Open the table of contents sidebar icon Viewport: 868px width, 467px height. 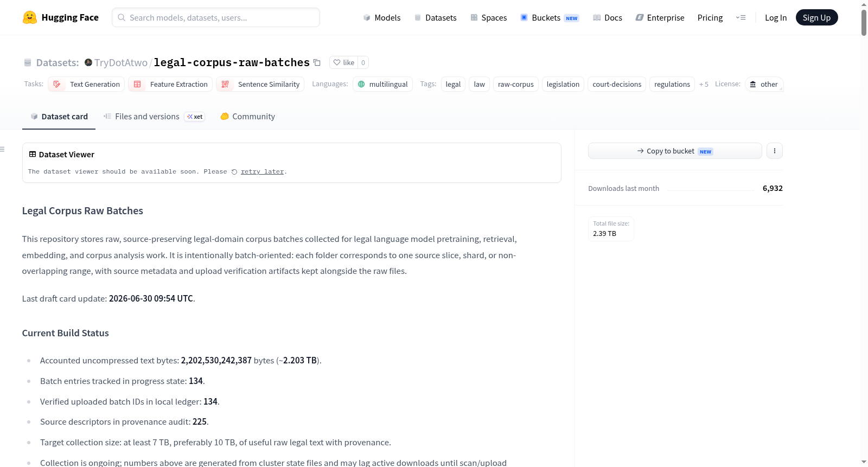[2, 149]
